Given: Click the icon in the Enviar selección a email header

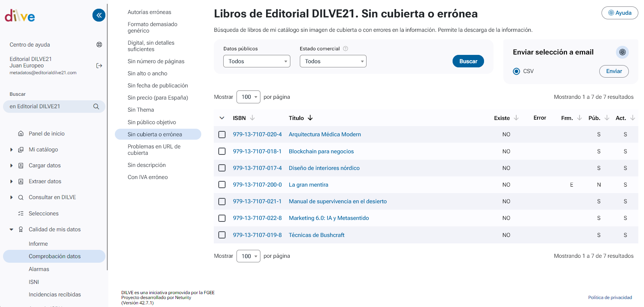Looking at the screenshot, I should [622, 52].
